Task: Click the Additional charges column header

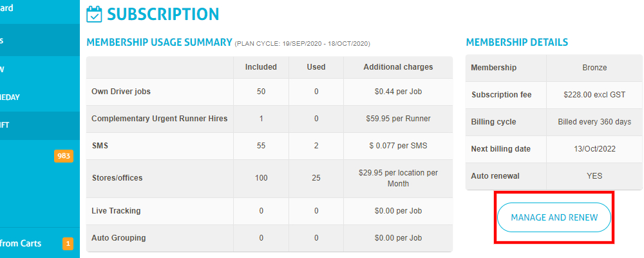Action: [398, 67]
